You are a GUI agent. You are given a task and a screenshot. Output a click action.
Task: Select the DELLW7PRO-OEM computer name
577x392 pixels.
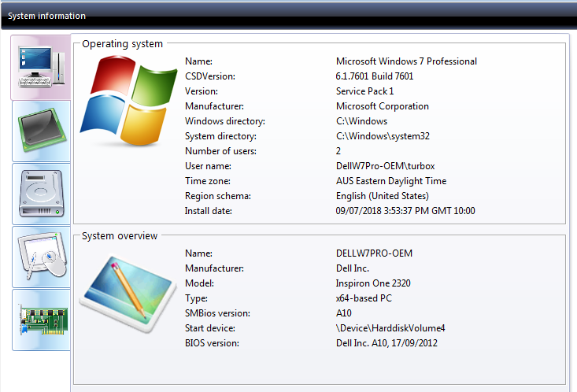pyautogui.click(x=374, y=253)
